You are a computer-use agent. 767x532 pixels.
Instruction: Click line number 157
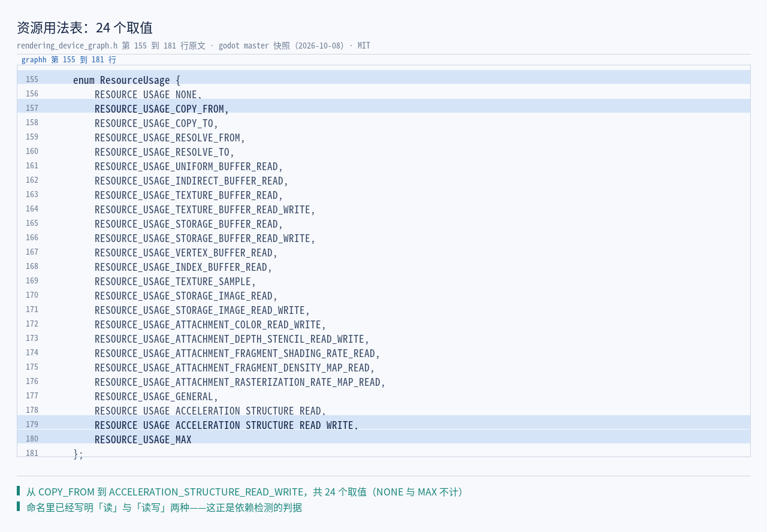coord(32,108)
